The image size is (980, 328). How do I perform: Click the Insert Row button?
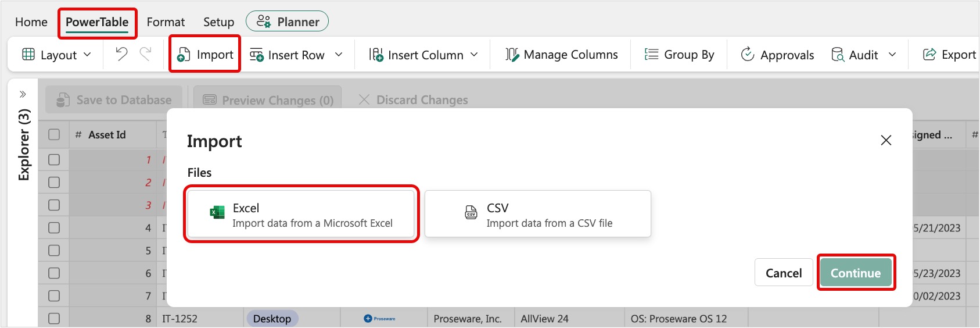[287, 55]
